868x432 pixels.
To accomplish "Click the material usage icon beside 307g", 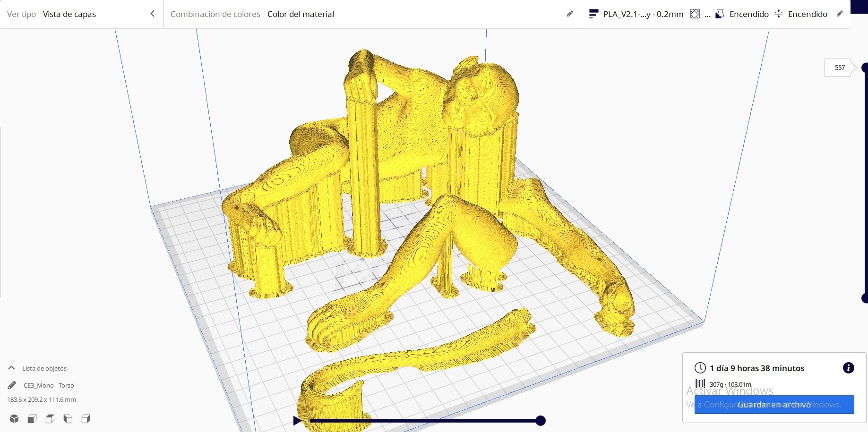I will click(700, 384).
